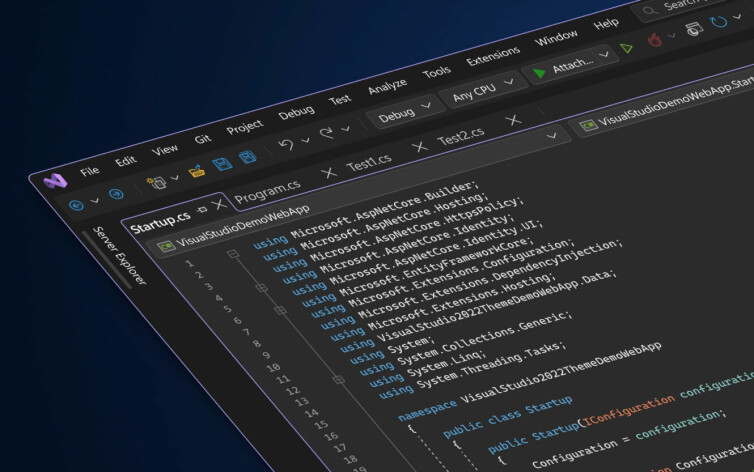Open the Test menu
Image resolution: width=754 pixels, height=472 pixels.
pos(340,100)
